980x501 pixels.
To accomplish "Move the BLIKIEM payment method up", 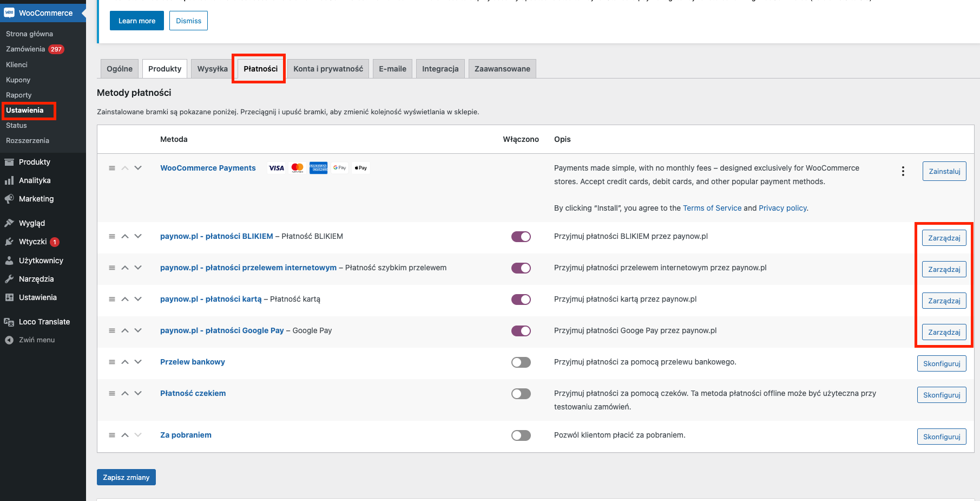I will coord(125,236).
